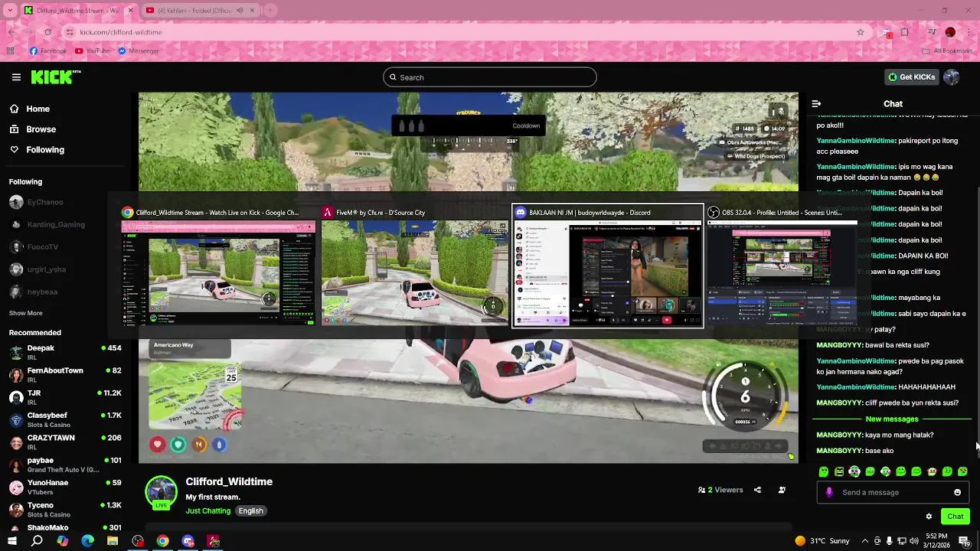Click the KICK logo

coord(55,77)
